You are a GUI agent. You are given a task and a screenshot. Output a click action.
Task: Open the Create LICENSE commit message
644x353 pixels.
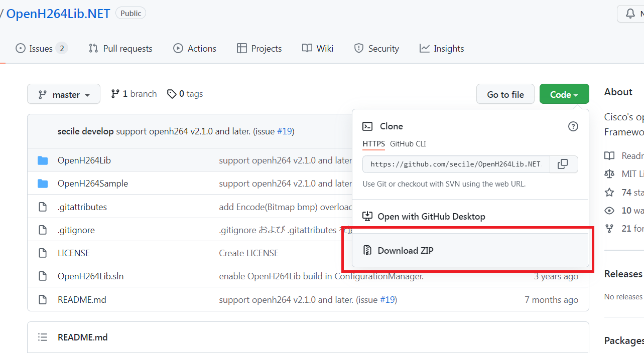(249, 253)
